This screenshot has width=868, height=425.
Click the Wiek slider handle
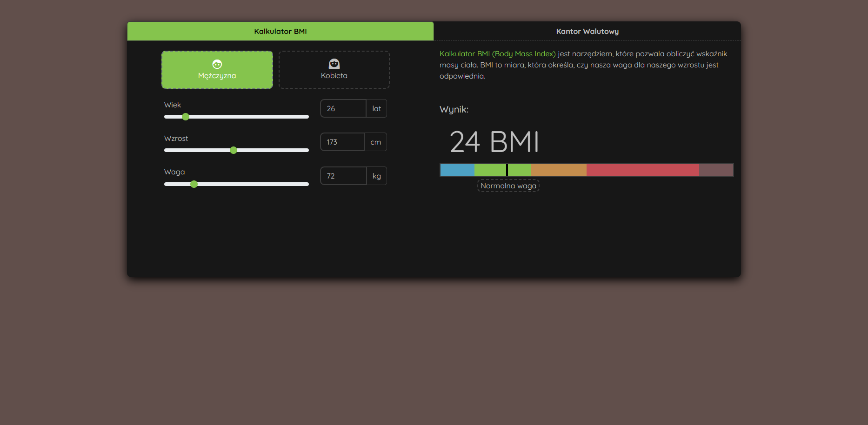(186, 117)
